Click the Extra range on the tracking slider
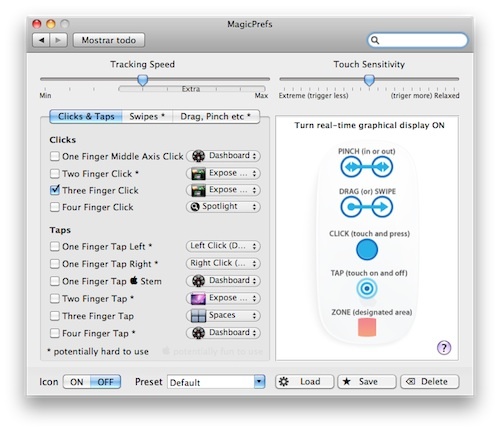Image resolution: width=500 pixels, height=432 pixels. point(192,89)
